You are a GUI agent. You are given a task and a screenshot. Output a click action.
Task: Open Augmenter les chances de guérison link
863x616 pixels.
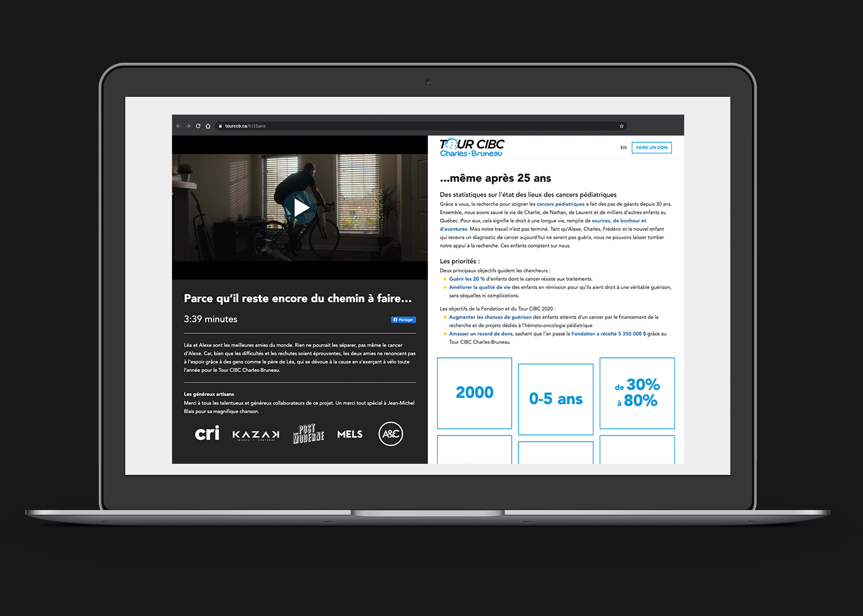(490, 317)
